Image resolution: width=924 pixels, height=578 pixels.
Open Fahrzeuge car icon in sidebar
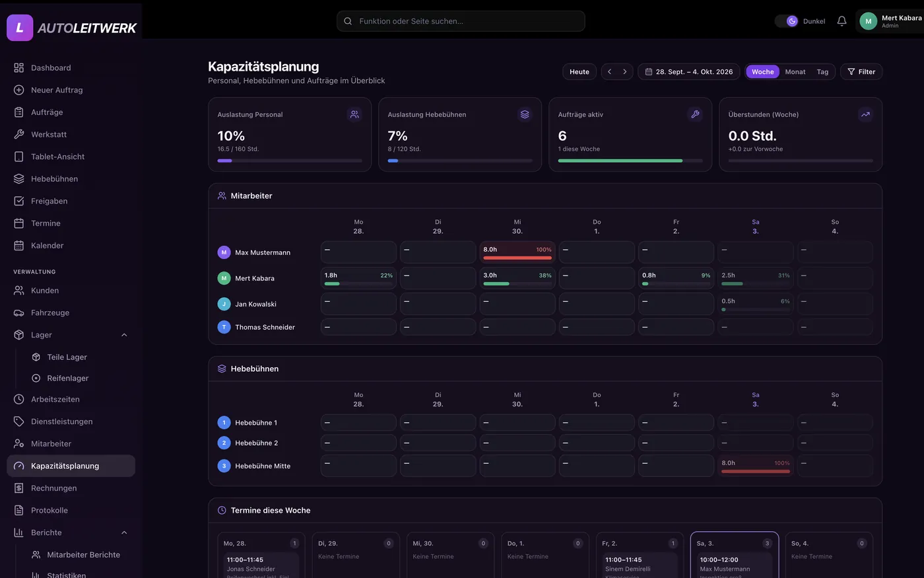click(x=19, y=312)
